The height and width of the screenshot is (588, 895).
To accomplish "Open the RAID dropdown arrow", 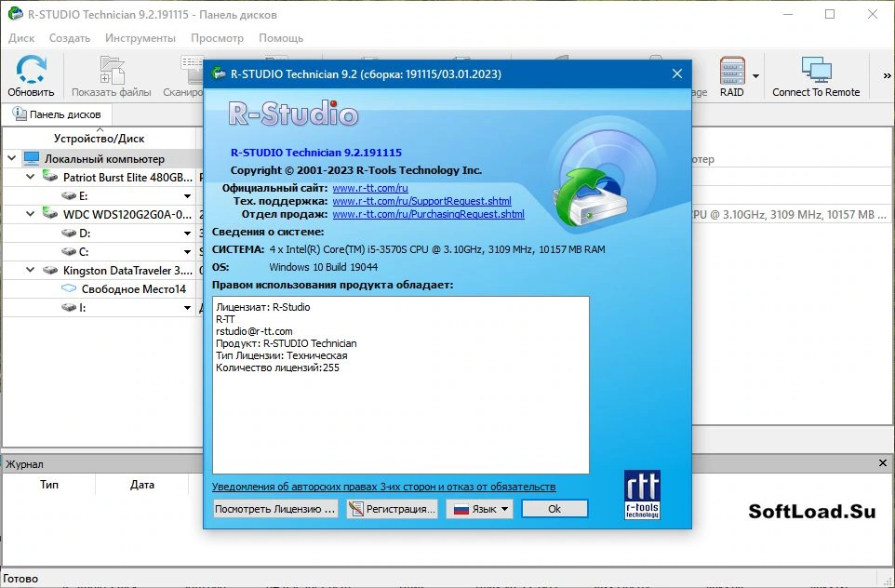I will [755, 76].
